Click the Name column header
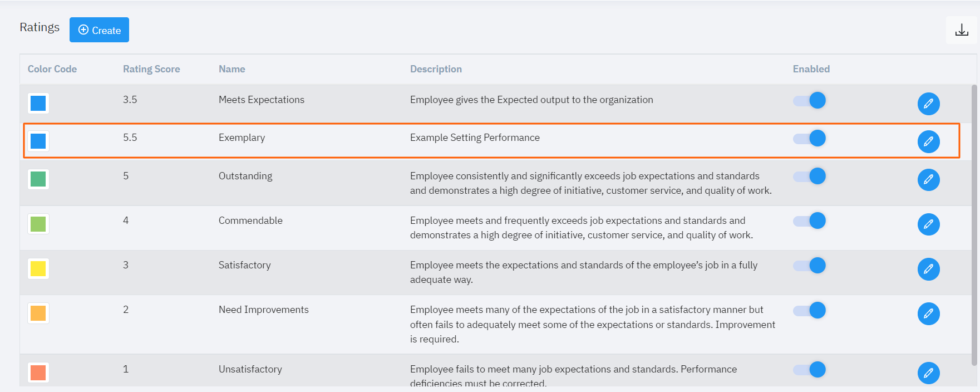This screenshot has width=980, height=392. 232,69
